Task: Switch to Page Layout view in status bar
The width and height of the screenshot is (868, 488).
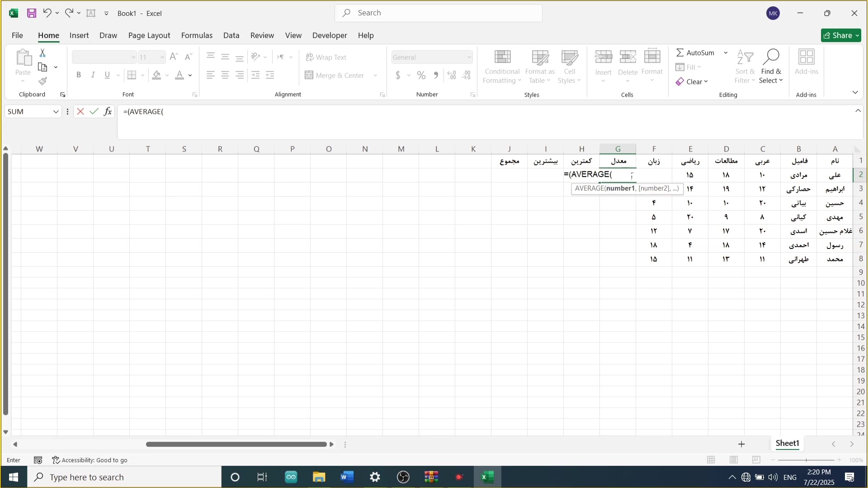Action: 734,460
